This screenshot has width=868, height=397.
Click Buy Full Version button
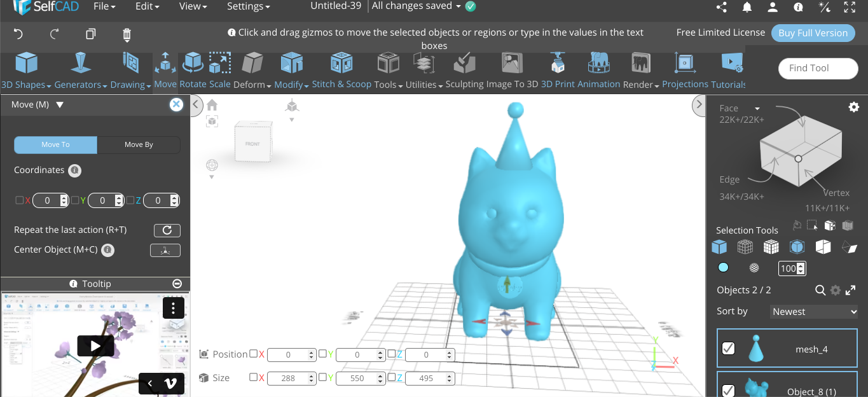coord(813,33)
